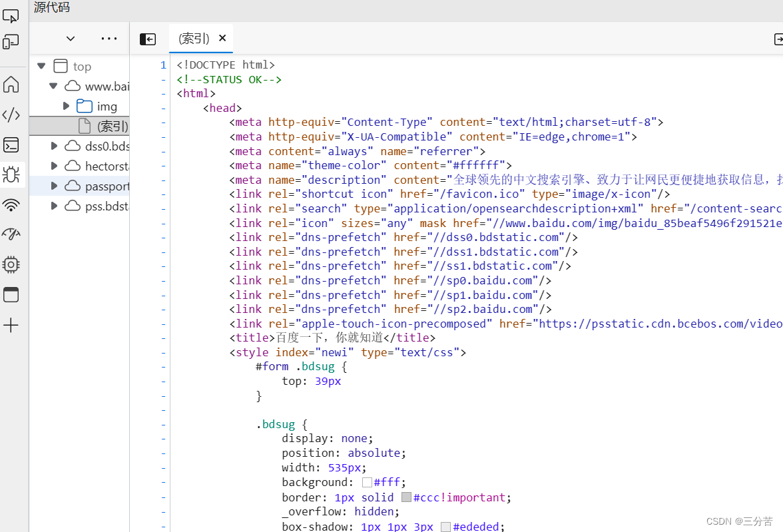The image size is (783, 532).
Task: Collapse the top frame node
Action: tap(41, 66)
